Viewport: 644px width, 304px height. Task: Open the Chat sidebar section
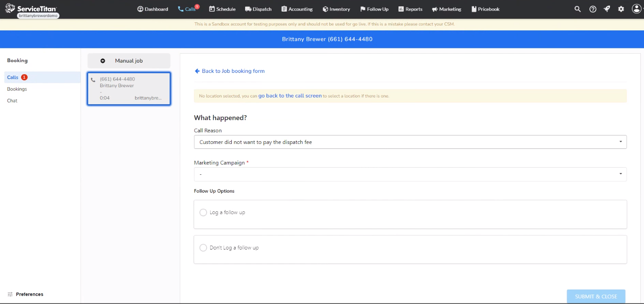tap(12, 101)
